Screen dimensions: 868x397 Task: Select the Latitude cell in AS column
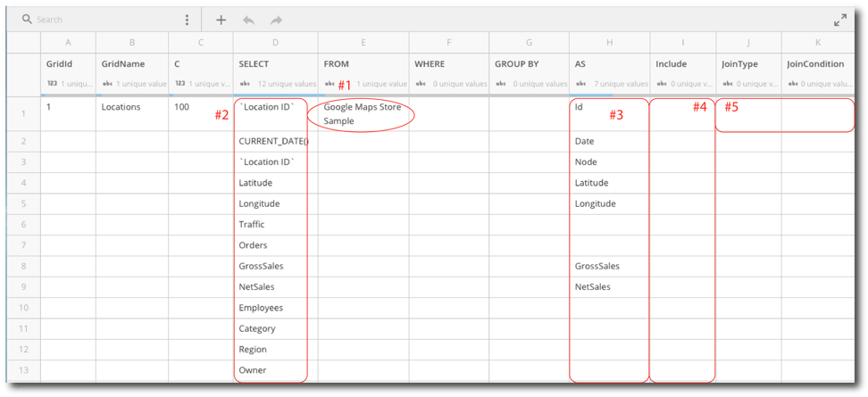(610, 183)
